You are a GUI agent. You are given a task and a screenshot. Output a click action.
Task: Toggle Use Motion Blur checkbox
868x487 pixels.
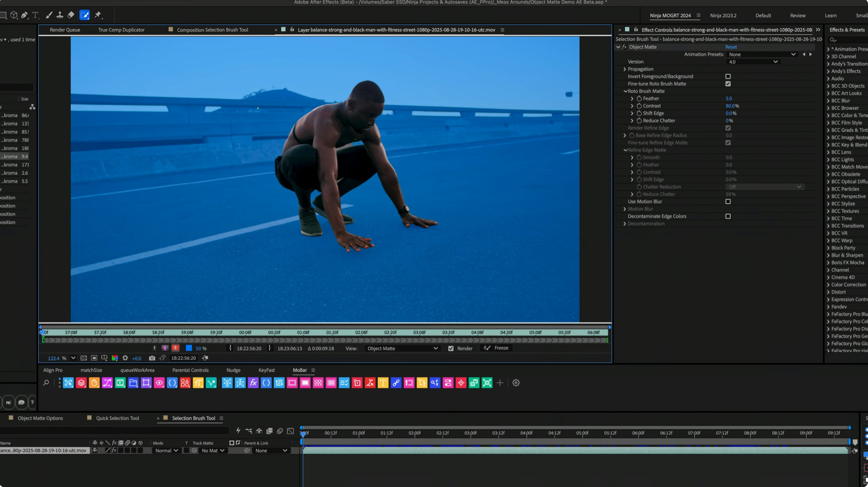pyautogui.click(x=728, y=201)
